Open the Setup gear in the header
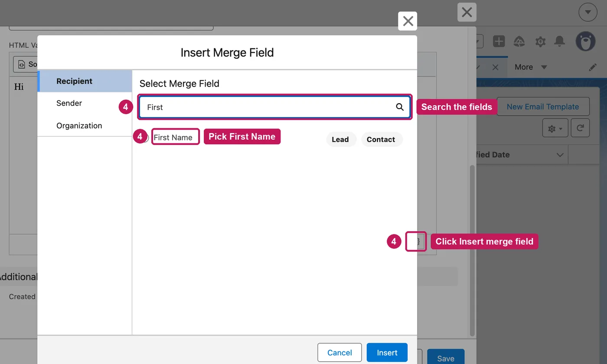 click(540, 42)
